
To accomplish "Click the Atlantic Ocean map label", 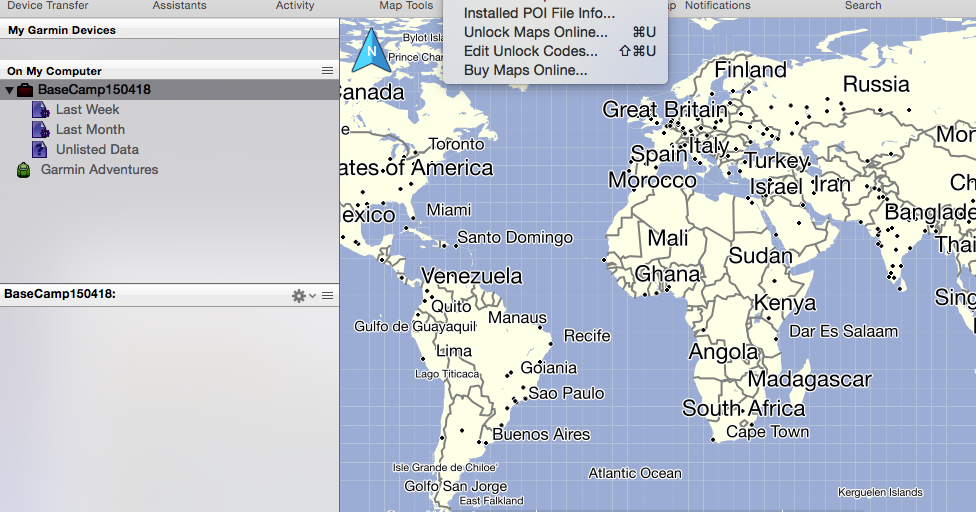I will [x=635, y=473].
